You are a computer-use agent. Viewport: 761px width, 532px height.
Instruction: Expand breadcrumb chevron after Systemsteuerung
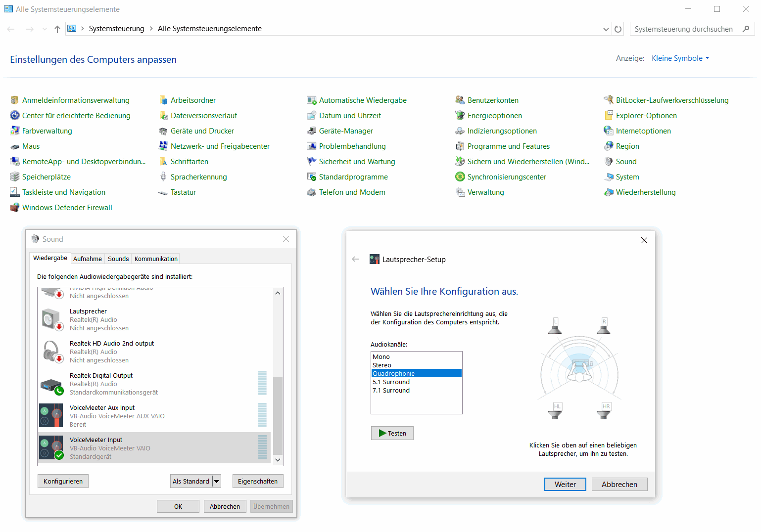pyautogui.click(x=151, y=29)
